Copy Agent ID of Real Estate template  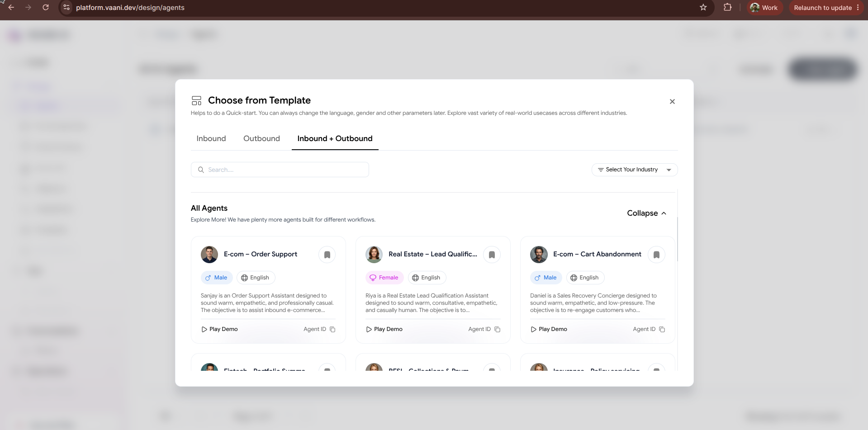click(497, 329)
